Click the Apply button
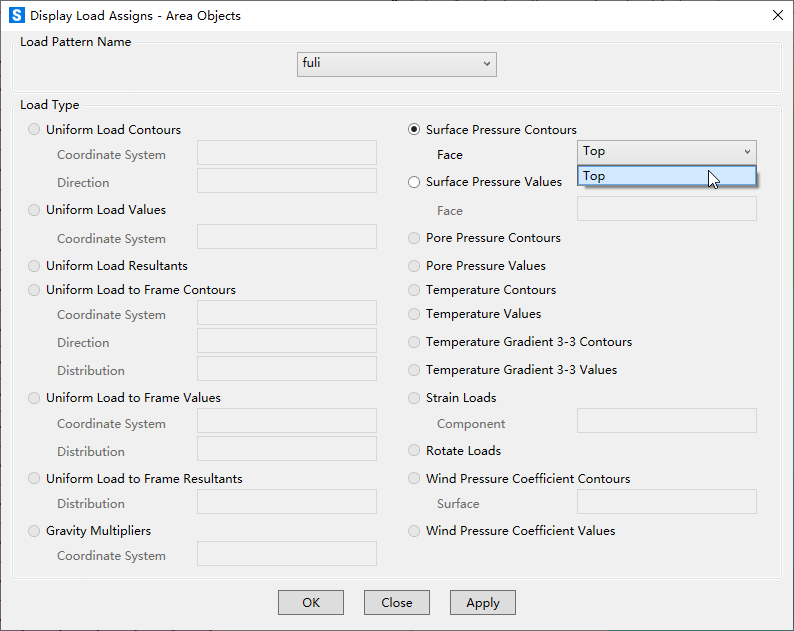 point(483,603)
